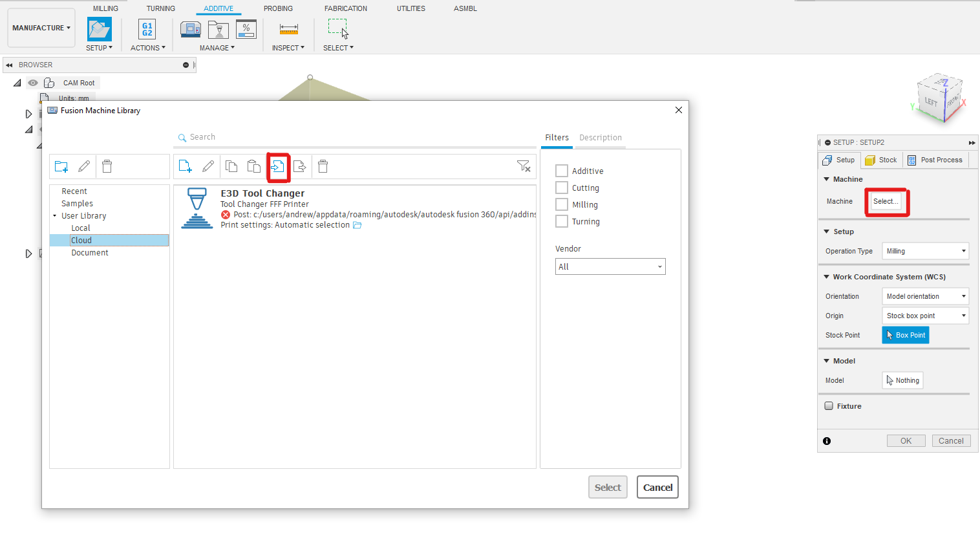Open the Orientation dropdown
980x551 pixels.
(926, 296)
